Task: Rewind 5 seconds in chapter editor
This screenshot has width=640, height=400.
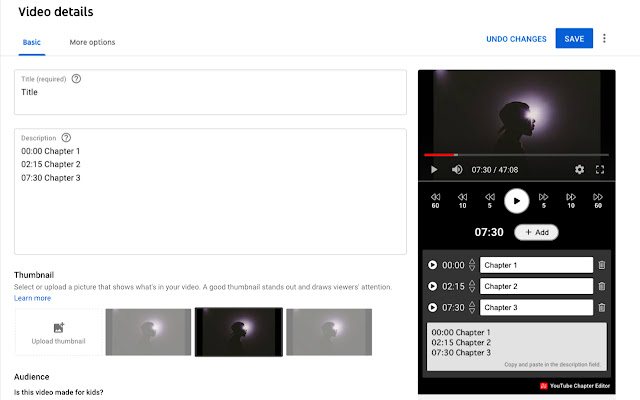Action: coord(490,201)
